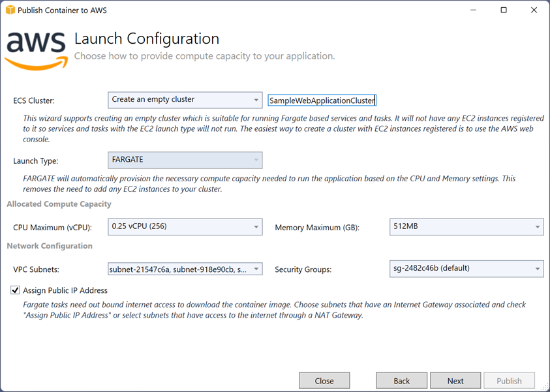This screenshot has height=392, width=550.
Task: Click the Close button
Action: (324, 381)
